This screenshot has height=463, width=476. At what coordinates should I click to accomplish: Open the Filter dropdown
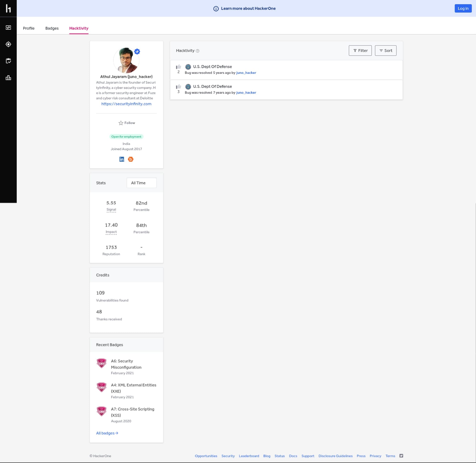pos(360,51)
